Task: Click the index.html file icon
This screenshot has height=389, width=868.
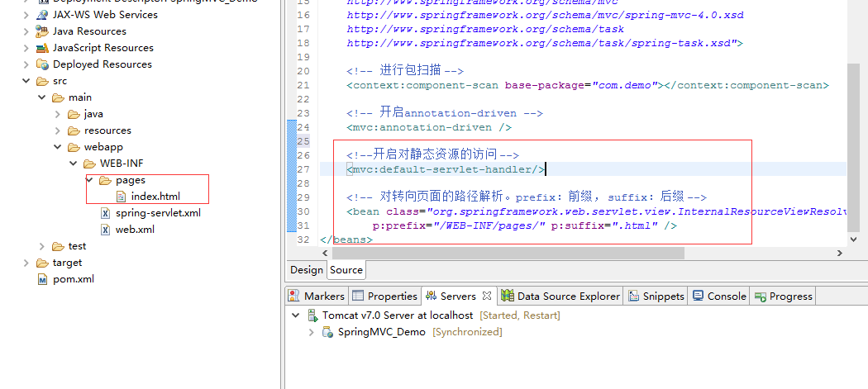Action: (121, 197)
